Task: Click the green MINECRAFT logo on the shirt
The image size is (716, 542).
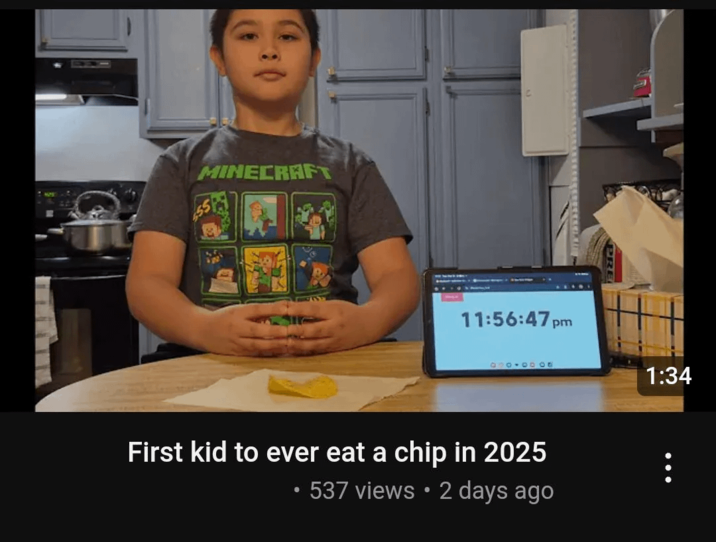Action: coord(264,172)
